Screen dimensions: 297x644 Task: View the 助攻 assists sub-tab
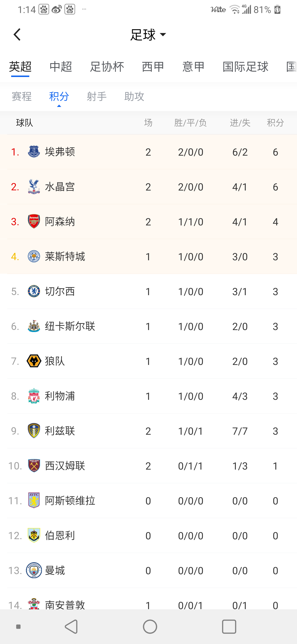click(134, 97)
